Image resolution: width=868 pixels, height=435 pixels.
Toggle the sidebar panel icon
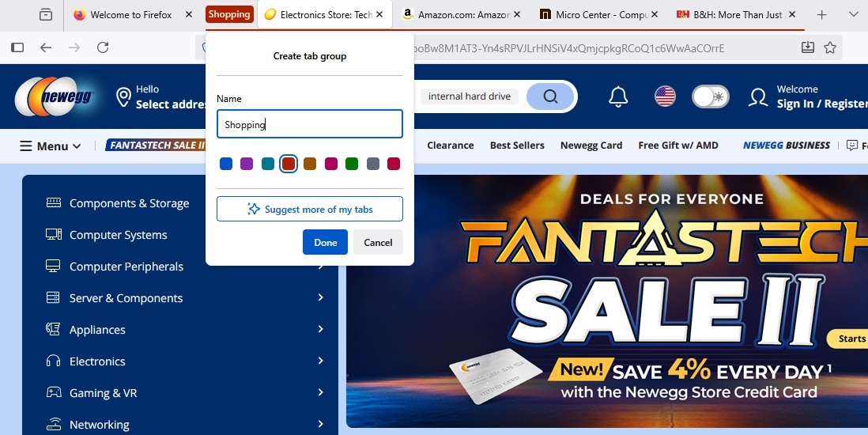point(17,47)
